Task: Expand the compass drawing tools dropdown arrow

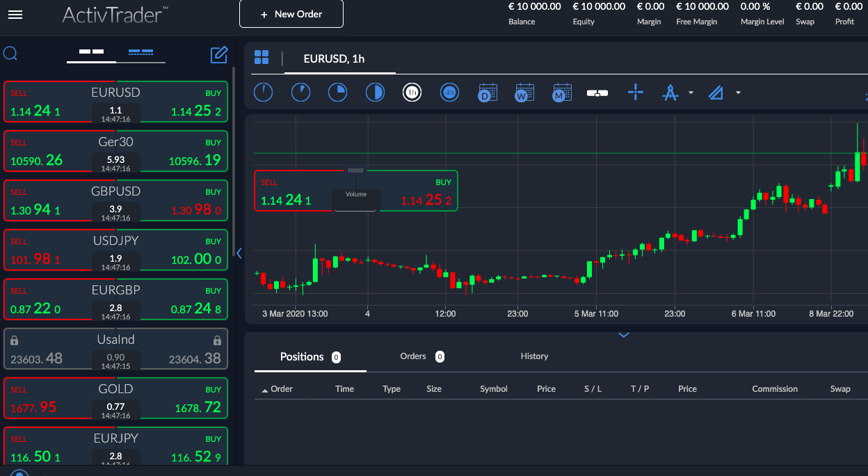Action: pos(691,93)
